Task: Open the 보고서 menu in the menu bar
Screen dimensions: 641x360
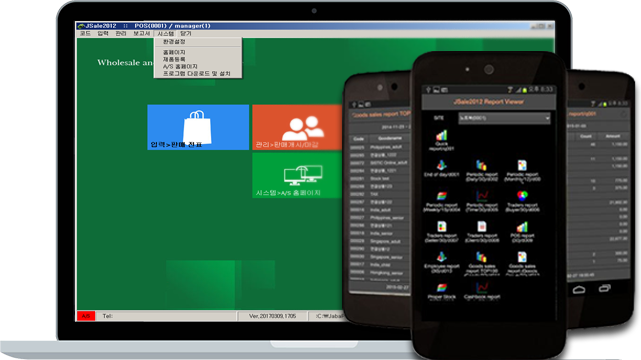Action: coord(142,34)
